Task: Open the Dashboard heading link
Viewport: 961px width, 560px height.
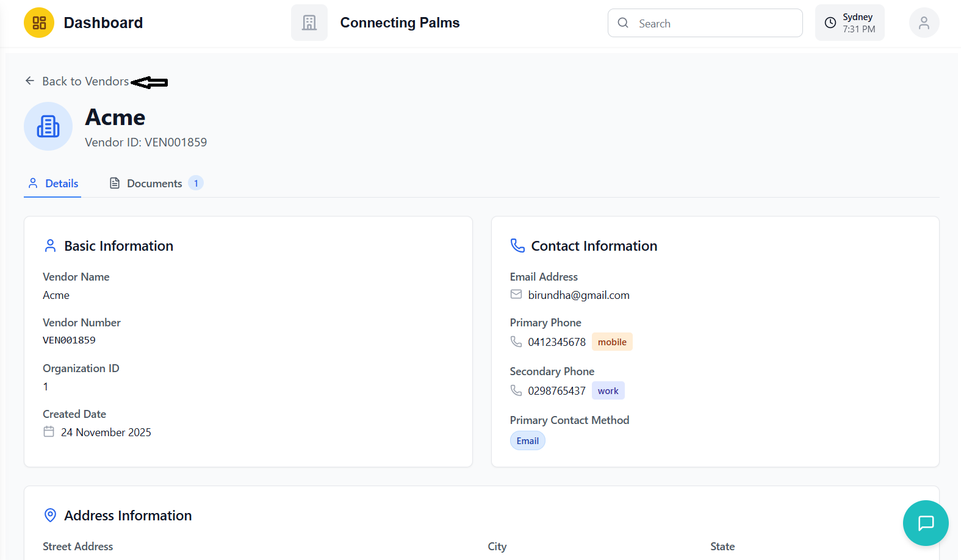Action: pyautogui.click(x=103, y=23)
